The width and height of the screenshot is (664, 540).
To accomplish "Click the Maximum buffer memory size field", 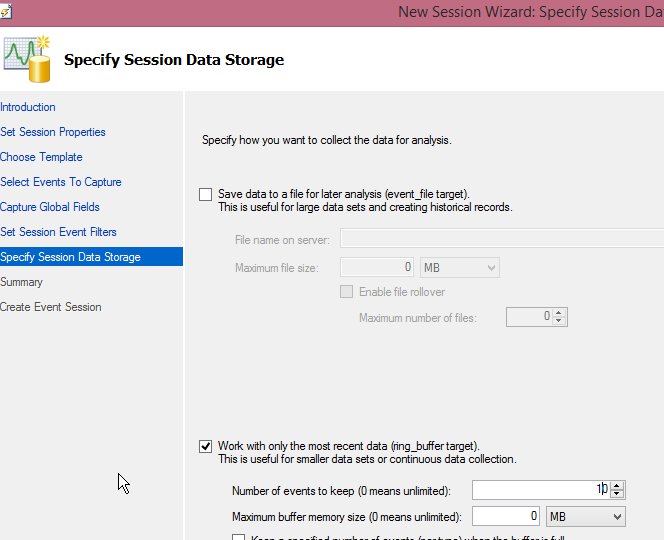I will 506,517.
